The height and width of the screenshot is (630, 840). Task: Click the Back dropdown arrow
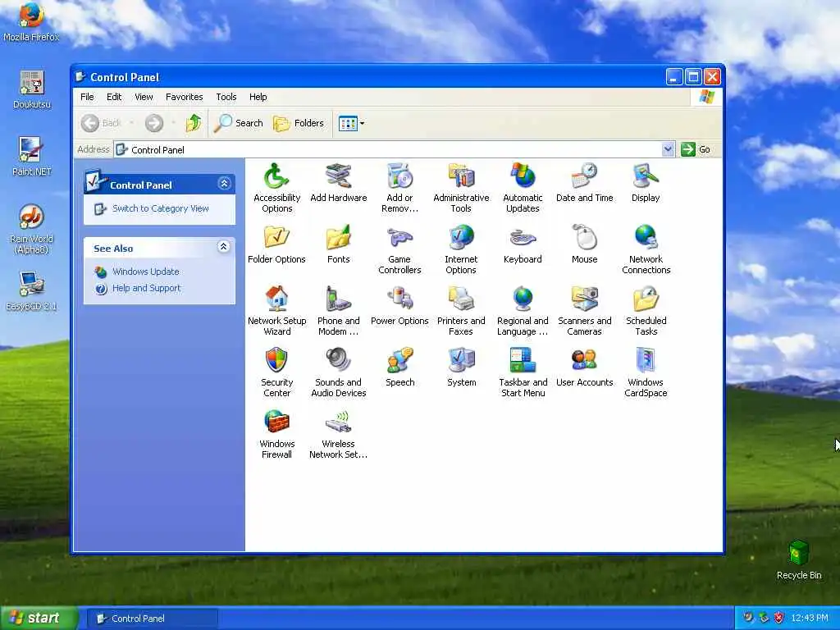(x=131, y=123)
